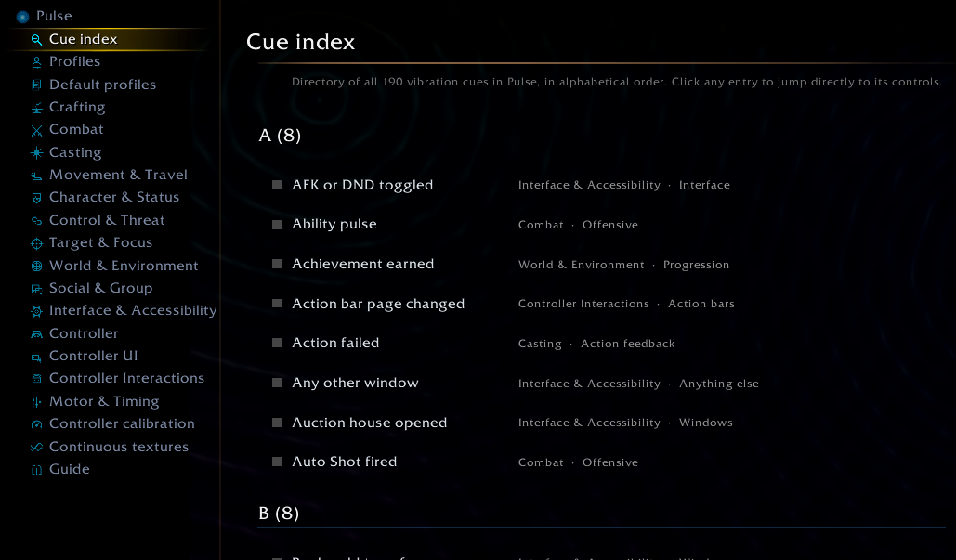Screen dimensions: 956x560
Task: Select the Controller gamepad icon
Action: (x=36, y=334)
